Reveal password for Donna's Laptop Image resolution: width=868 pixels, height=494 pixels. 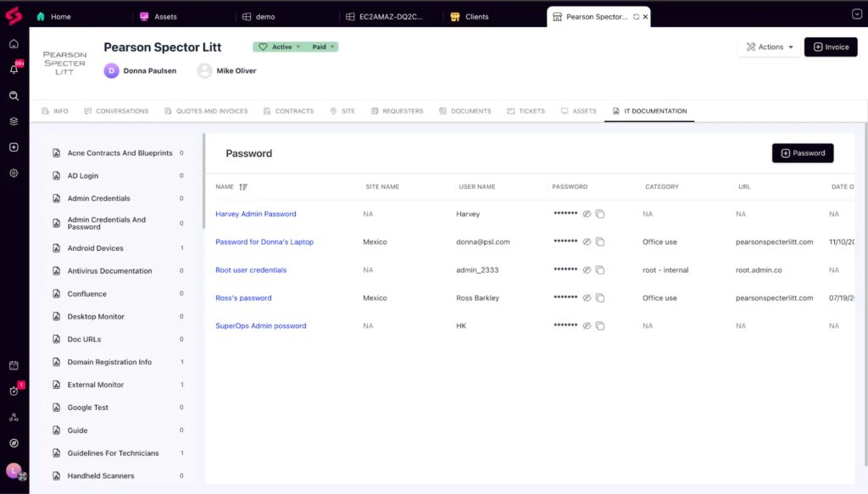pos(586,242)
